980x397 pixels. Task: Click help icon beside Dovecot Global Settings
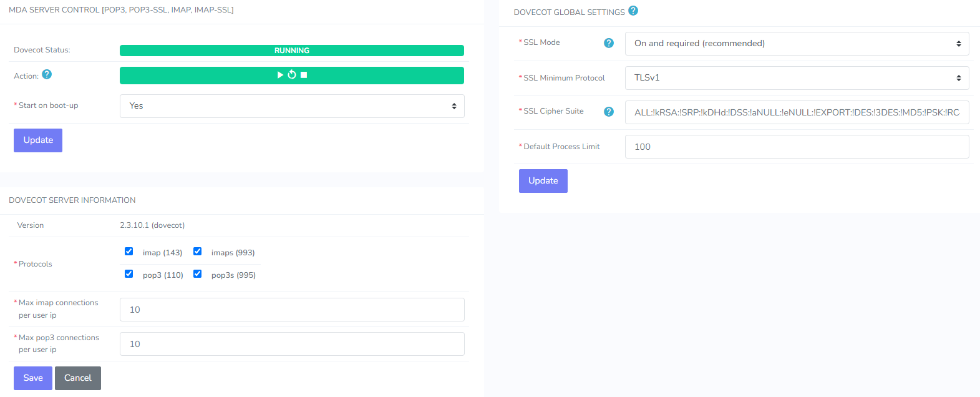pos(633,11)
